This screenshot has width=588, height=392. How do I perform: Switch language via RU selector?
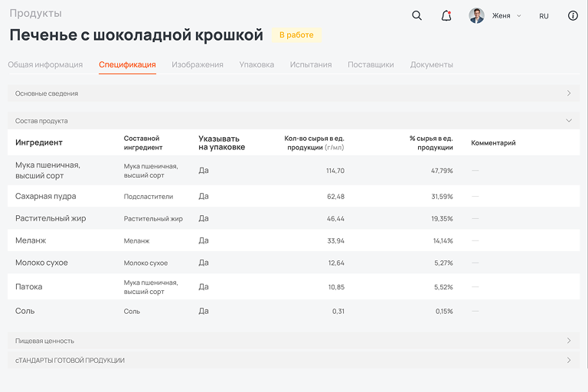click(544, 16)
